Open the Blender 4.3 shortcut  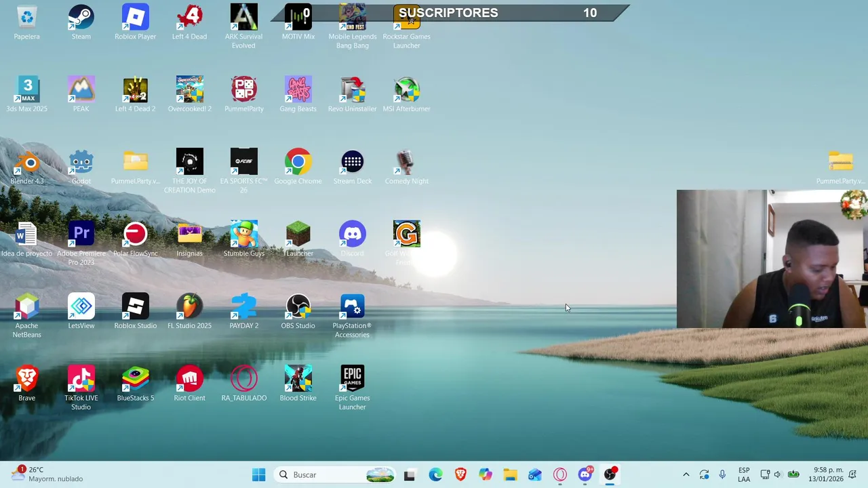click(26, 167)
